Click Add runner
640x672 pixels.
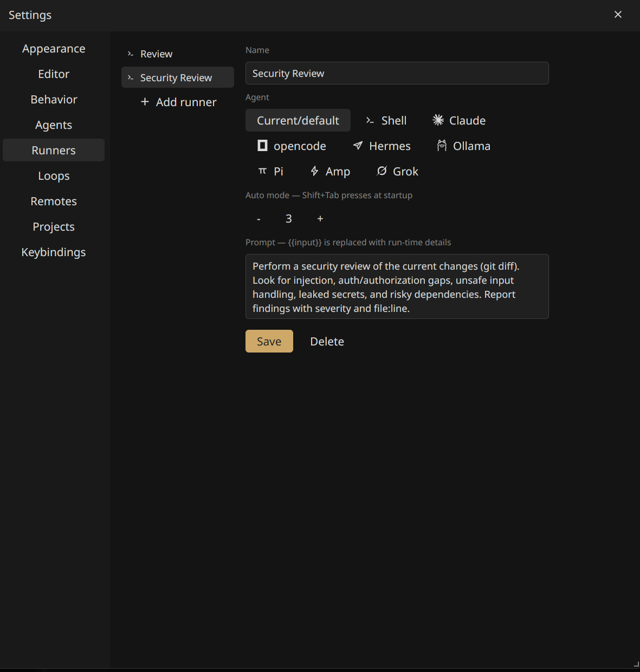click(x=178, y=102)
